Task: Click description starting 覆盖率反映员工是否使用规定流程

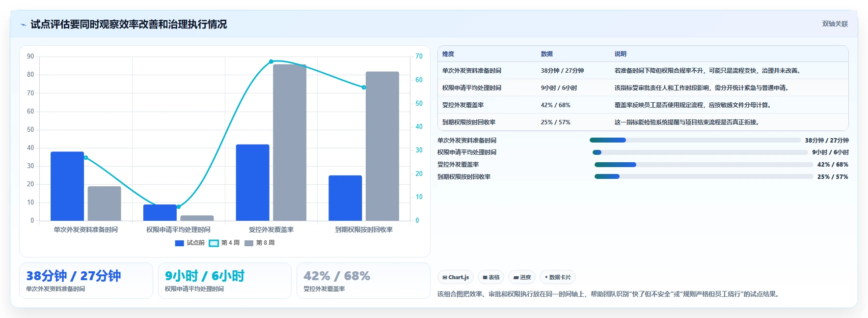Action: [694, 105]
